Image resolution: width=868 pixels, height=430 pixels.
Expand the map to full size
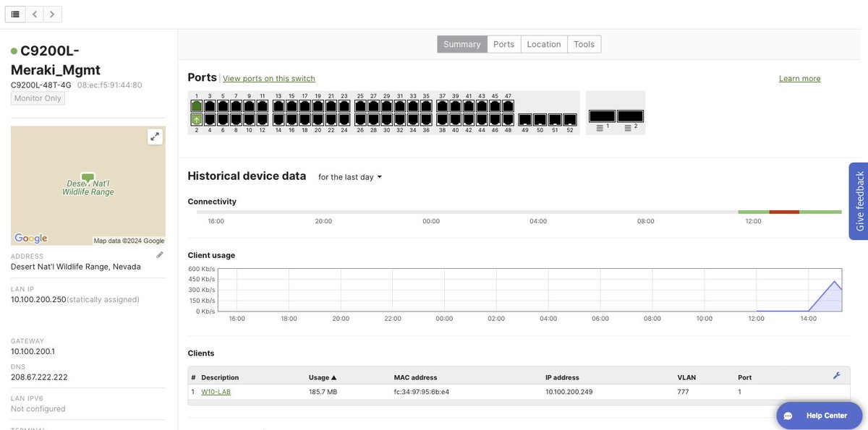[154, 137]
